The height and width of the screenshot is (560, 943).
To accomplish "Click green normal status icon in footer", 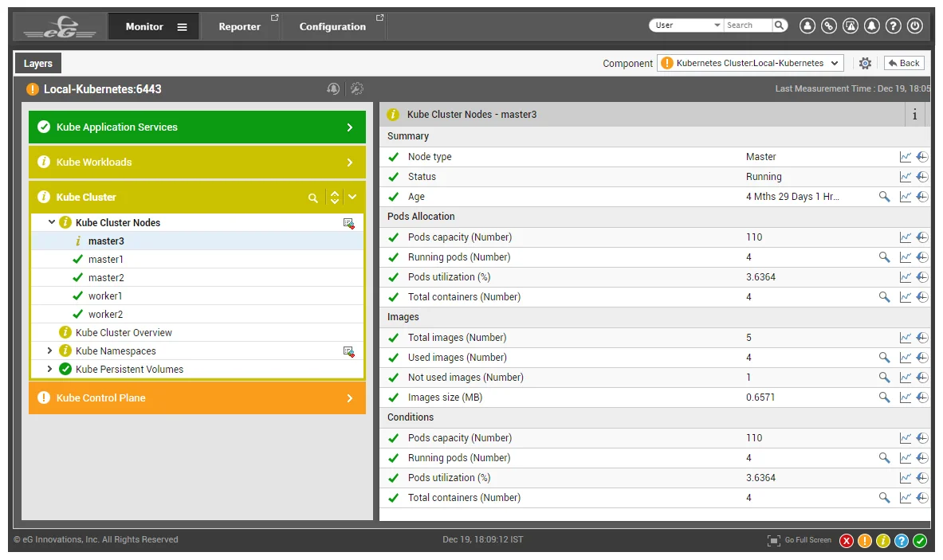I will coord(920,541).
